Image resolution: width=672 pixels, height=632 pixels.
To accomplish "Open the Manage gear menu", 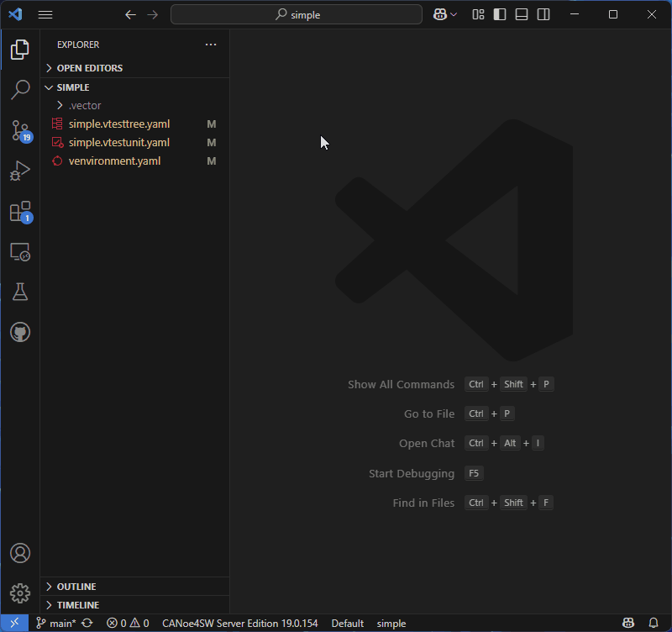I will 19,593.
